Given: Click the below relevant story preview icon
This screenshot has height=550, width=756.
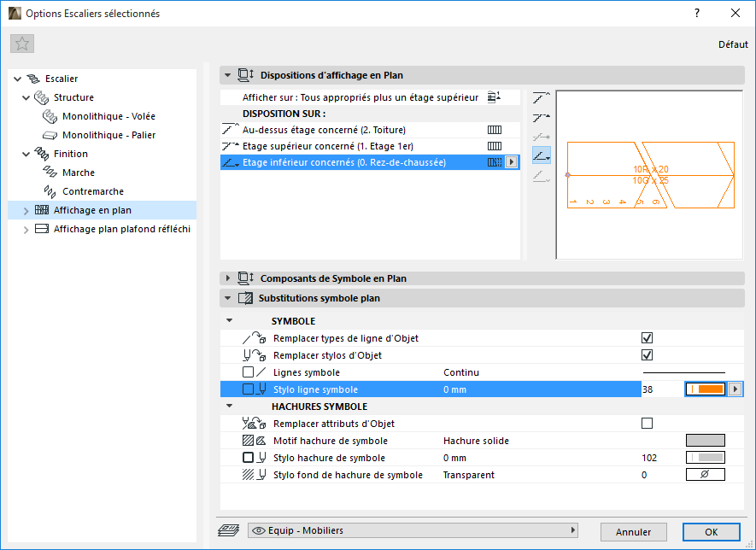Looking at the screenshot, I should 542,176.
